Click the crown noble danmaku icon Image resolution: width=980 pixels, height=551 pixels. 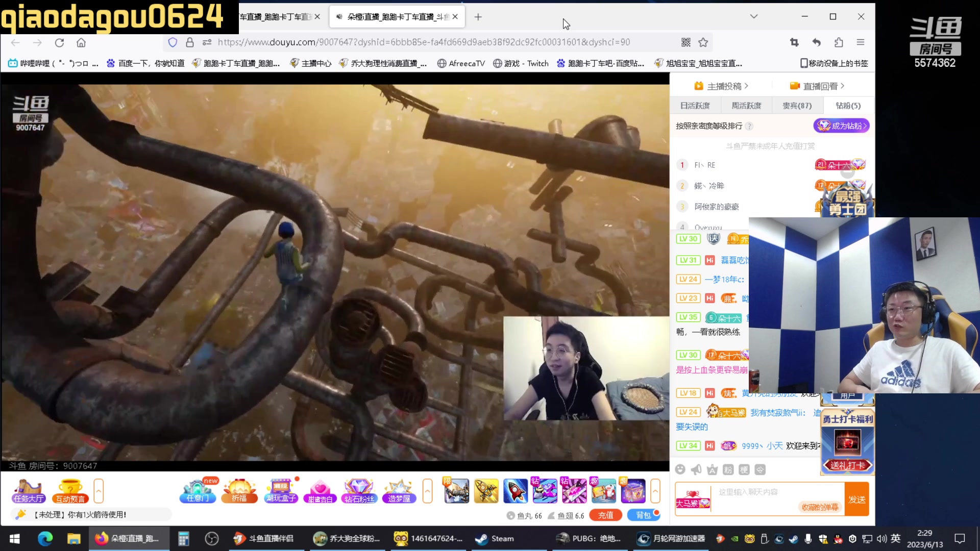712,469
